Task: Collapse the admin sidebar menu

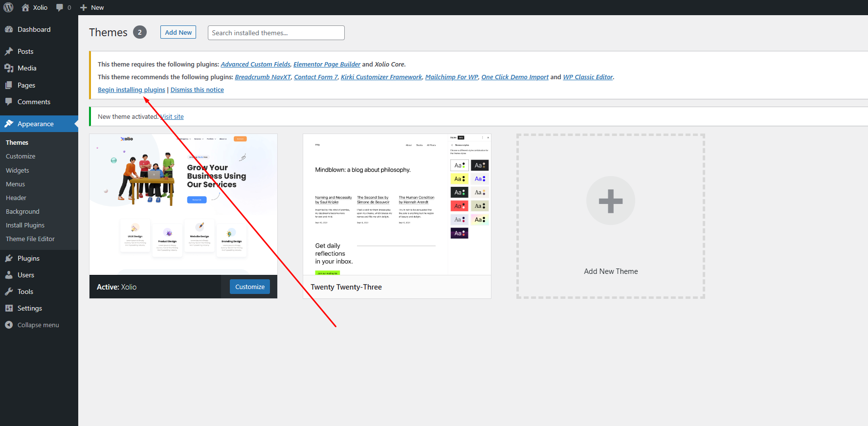Action: 39,325
